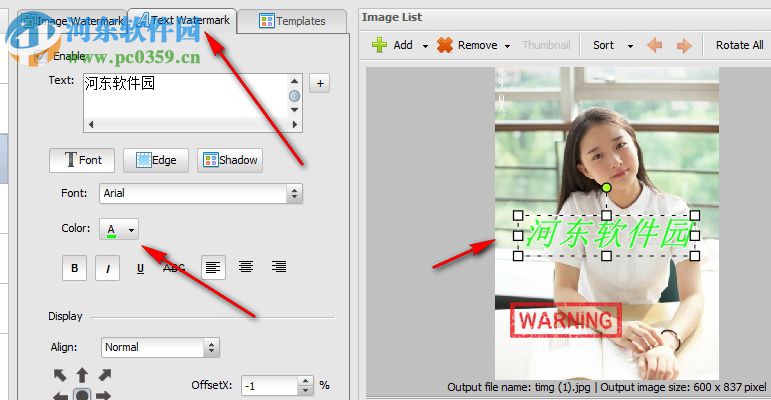
Task: Open the Align Normal dropdown
Action: click(160, 347)
